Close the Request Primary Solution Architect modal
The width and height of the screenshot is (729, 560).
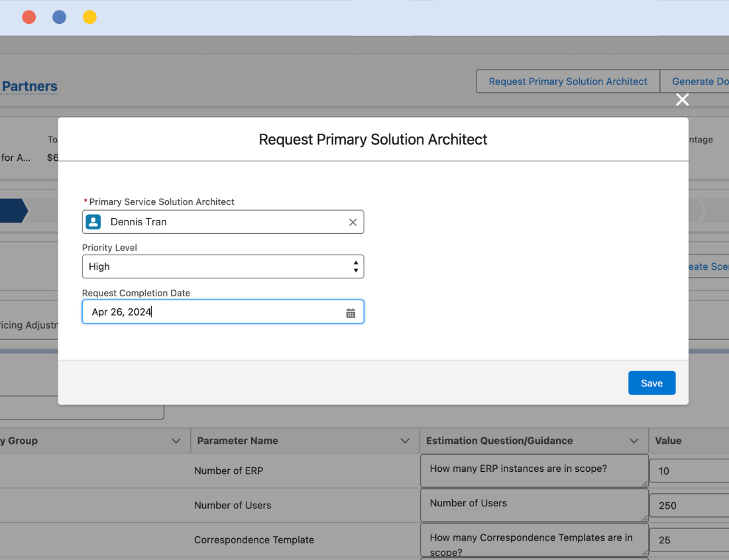[x=682, y=99]
